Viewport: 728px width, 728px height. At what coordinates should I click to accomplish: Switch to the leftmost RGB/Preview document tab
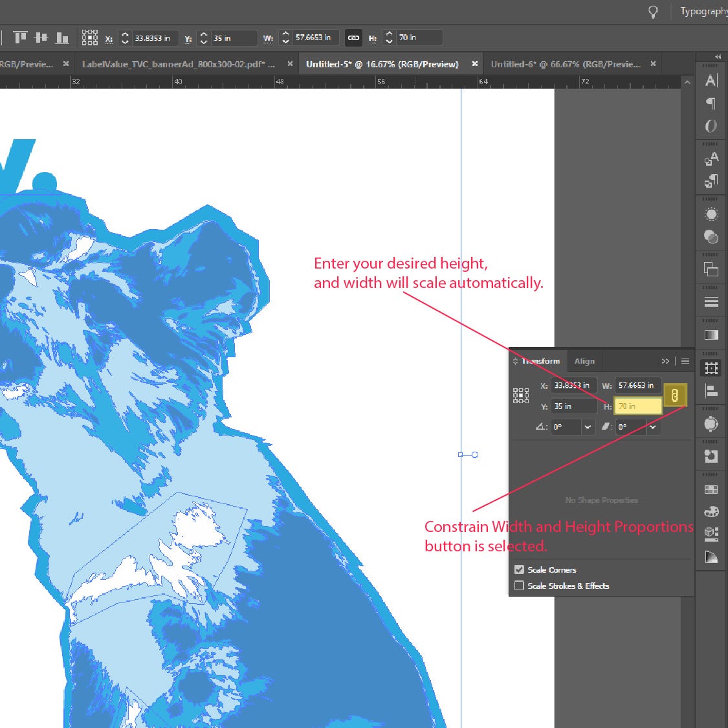tap(27, 64)
